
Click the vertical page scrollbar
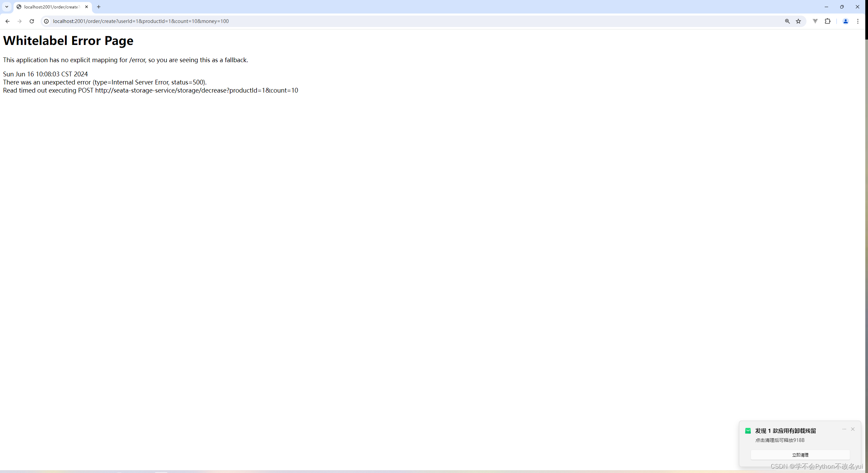(x=866, y=236)
